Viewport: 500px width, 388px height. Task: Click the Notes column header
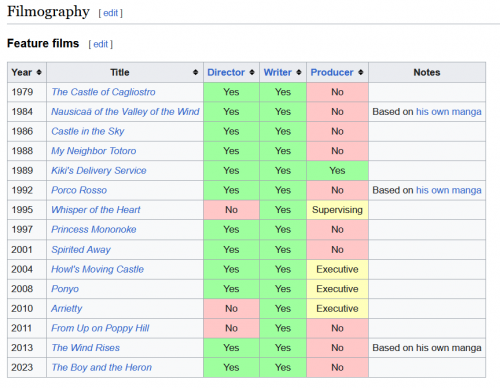click(x=427, y=72)
